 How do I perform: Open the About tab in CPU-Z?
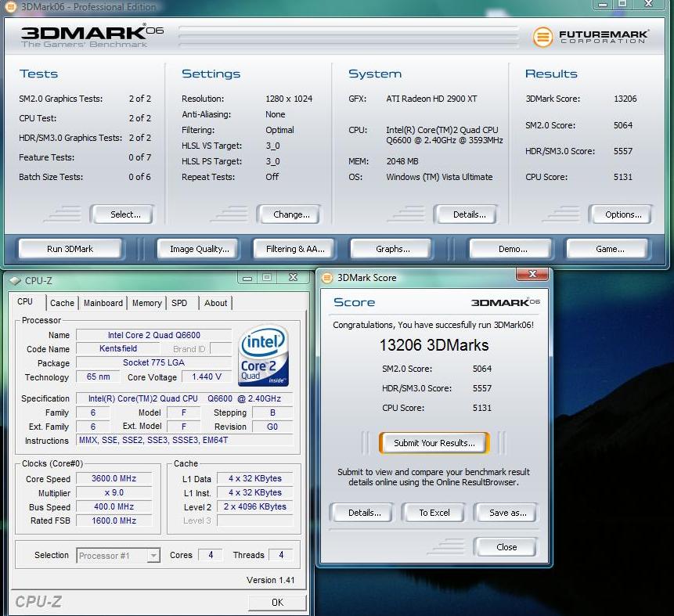pyautogui.click(x=216, y=303)
